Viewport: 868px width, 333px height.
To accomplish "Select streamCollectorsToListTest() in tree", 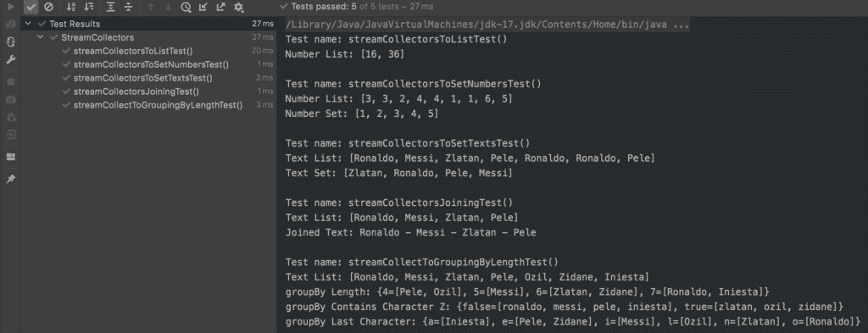I will [133, 51].
